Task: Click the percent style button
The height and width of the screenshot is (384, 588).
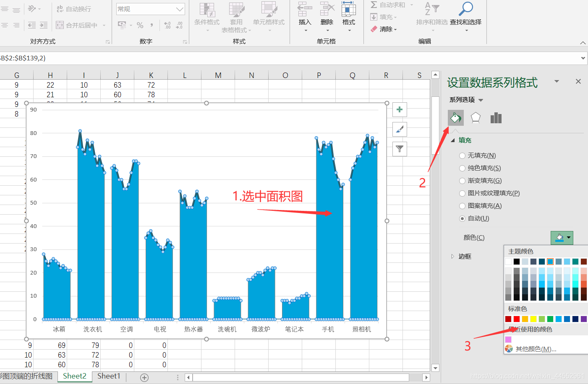Action: click(x=140, y=25)
